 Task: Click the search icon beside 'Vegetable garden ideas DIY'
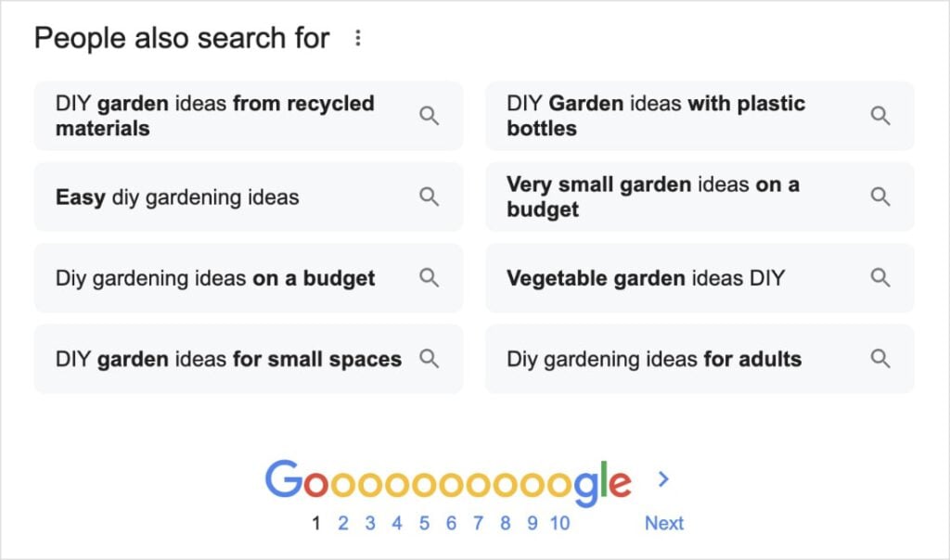879,277
